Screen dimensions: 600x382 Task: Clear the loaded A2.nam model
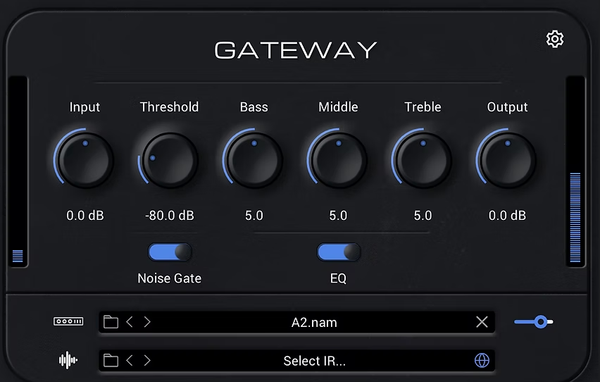[482, 322]
